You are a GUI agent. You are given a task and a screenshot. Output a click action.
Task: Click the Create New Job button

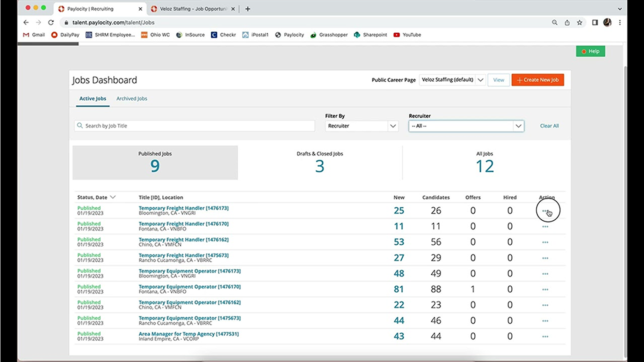538,80
